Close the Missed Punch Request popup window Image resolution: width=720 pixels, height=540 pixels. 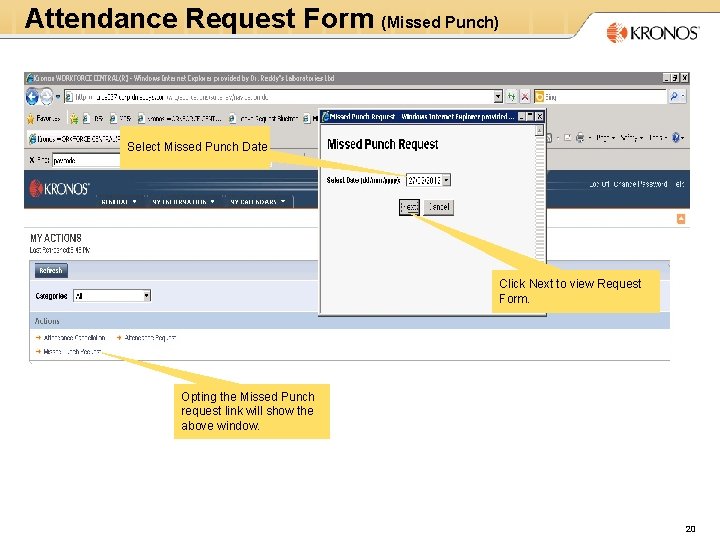point(540,117)
